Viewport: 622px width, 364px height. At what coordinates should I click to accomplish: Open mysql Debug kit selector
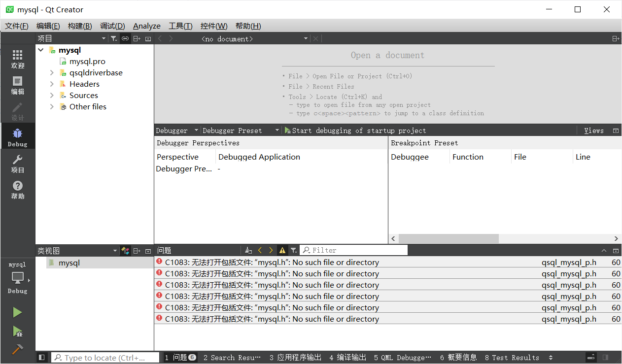18,277
